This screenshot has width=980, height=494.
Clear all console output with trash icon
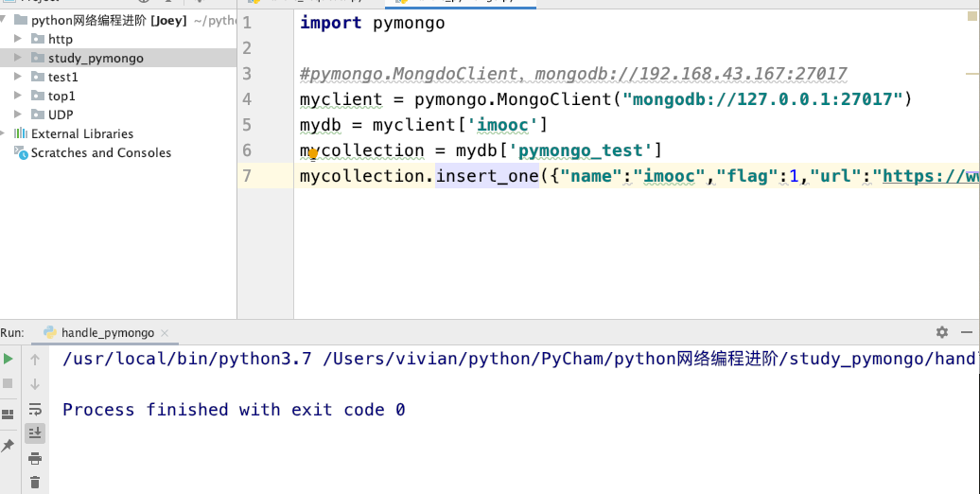click(35, 482)
